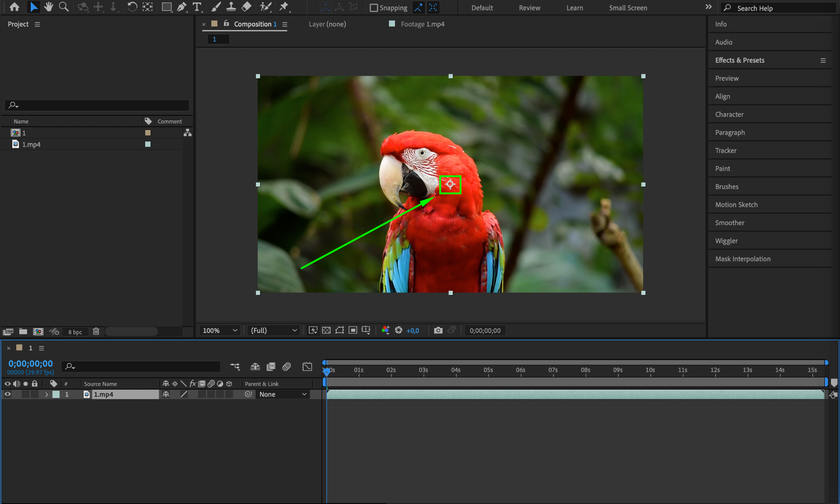Select the Rectangle shape tool
Image resolution: width=840 pixels, height=504 pixels.
pos(166,7)
